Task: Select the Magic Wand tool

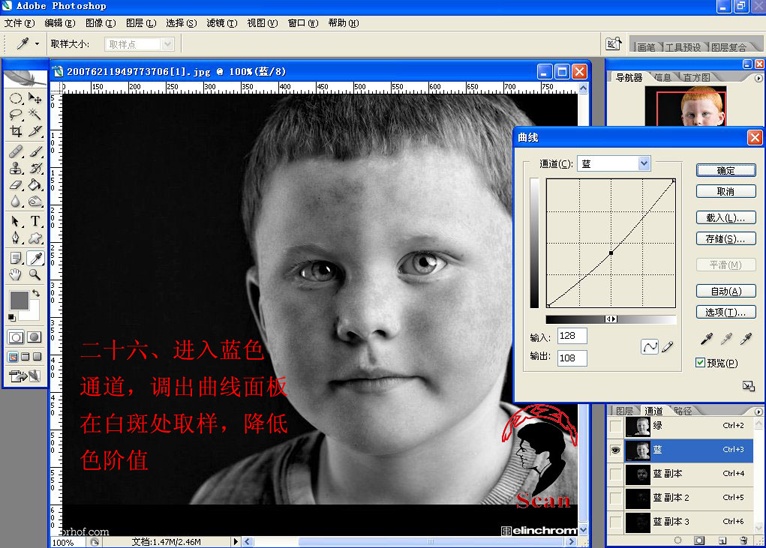Action: (x=35, y=115)
